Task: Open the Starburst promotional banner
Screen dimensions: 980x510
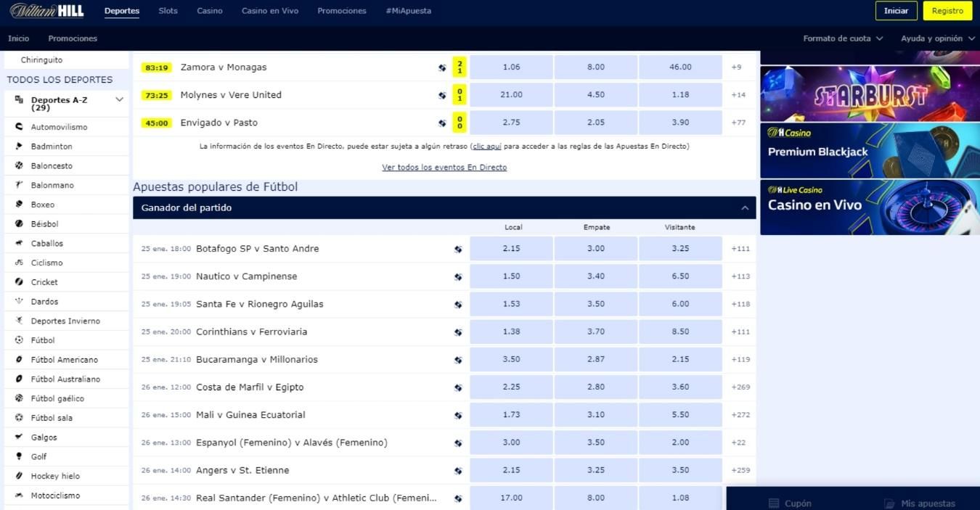Action: 869,93
